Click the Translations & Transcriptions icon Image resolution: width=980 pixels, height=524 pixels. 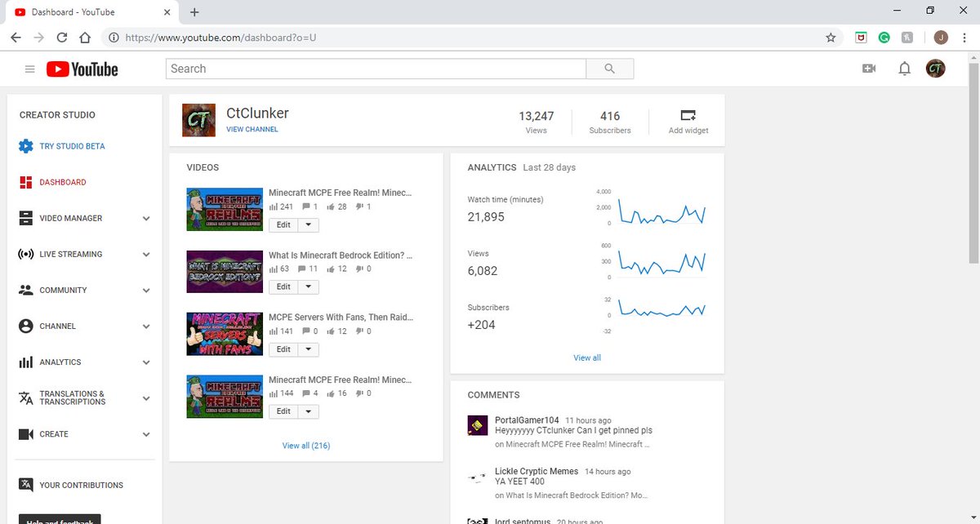pyautogui.click(x=26, y=398)
